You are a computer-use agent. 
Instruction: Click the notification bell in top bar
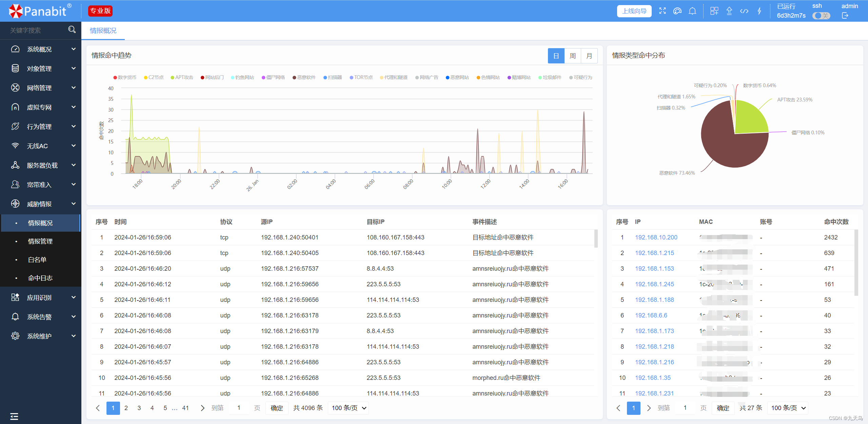point(692,11)
